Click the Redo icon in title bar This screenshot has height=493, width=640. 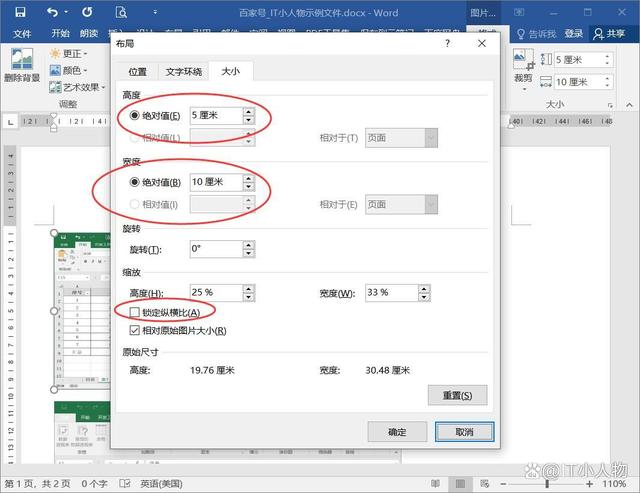coord(87,12)
